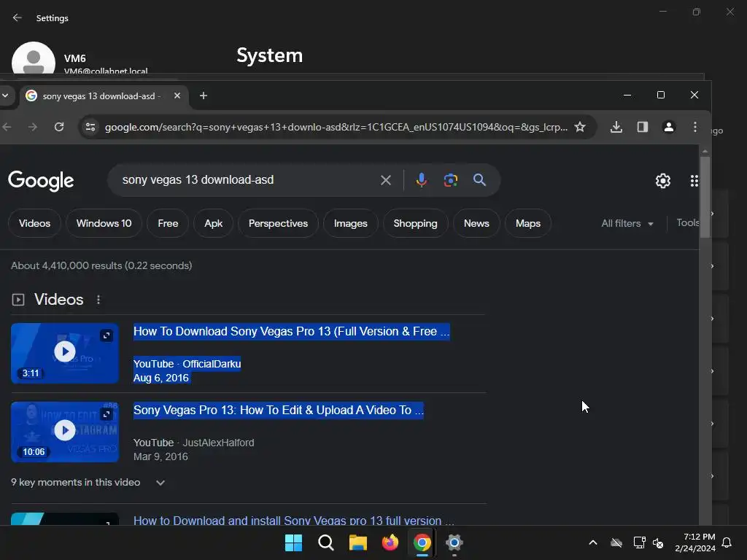Open Chrome tab search dropdown arrow

pyautogui.click(x=5, y=96)
